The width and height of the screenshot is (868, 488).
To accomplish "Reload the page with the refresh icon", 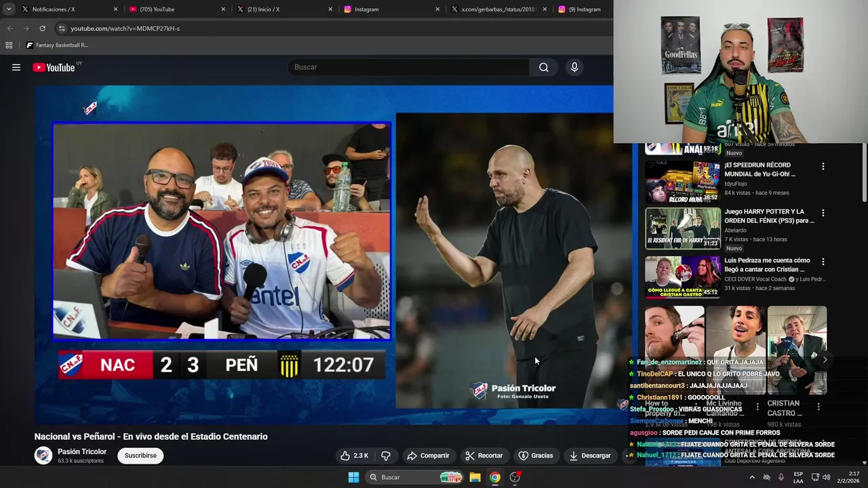I will (x=42, y=28).
